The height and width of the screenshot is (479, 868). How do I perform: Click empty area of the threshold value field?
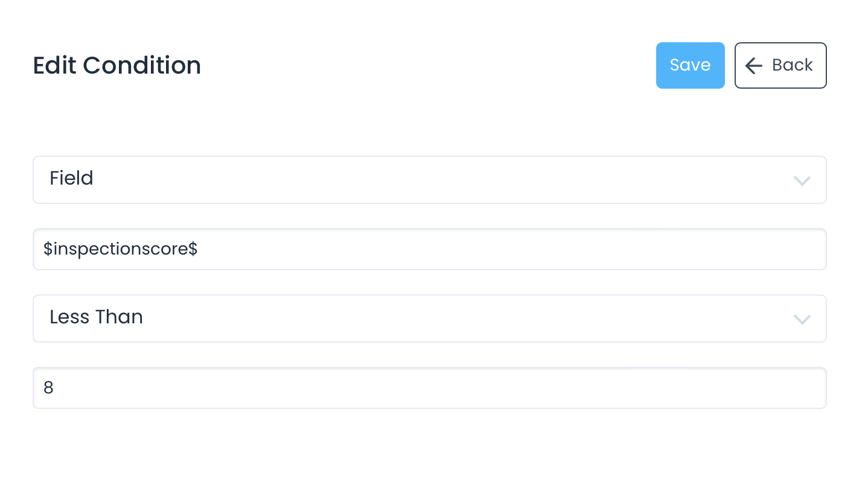(513, 388)
